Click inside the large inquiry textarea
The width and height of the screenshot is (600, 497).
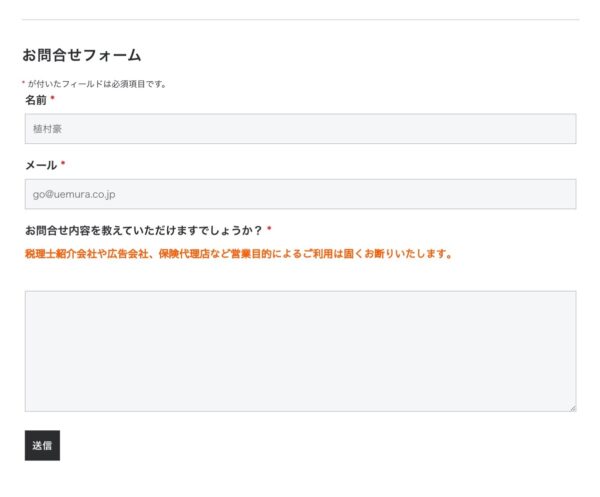tap(300, 351)
